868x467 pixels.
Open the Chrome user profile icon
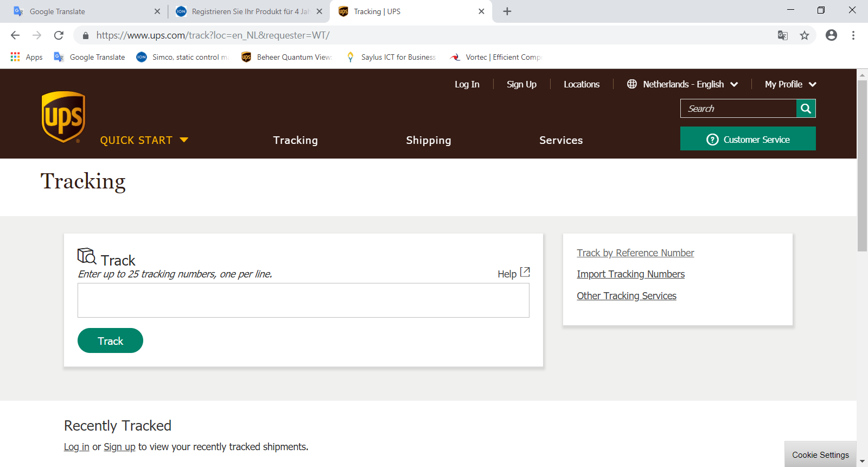(831, 35)
